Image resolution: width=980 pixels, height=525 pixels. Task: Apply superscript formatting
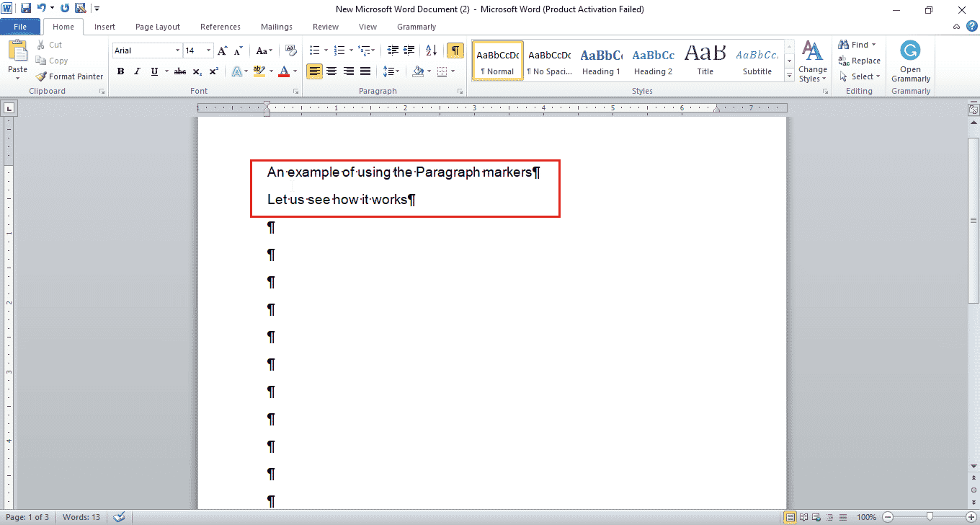pyautogui.click(x=213, y=71)
